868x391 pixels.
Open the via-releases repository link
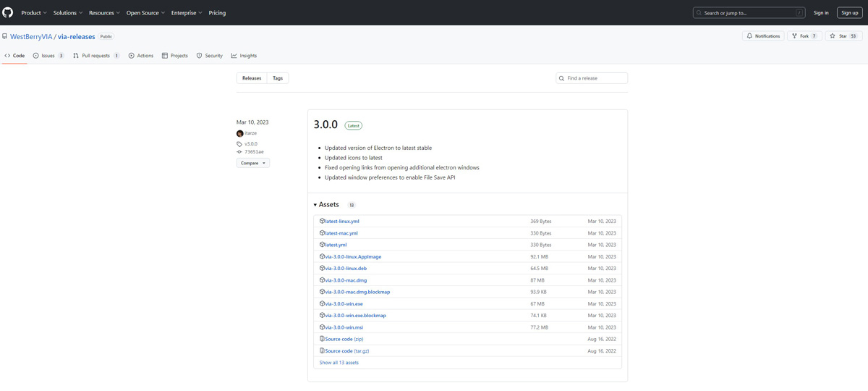77,36
